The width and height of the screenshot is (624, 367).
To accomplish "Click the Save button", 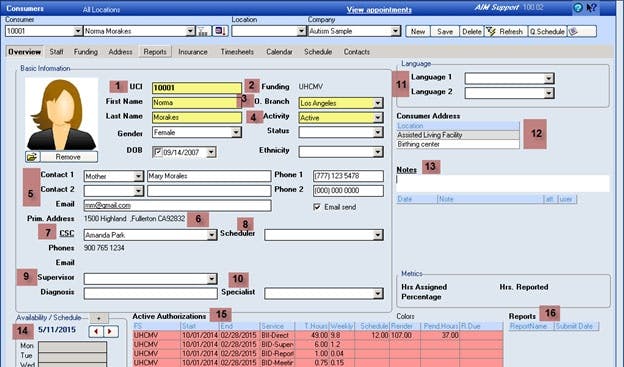I will click(445, 31).
